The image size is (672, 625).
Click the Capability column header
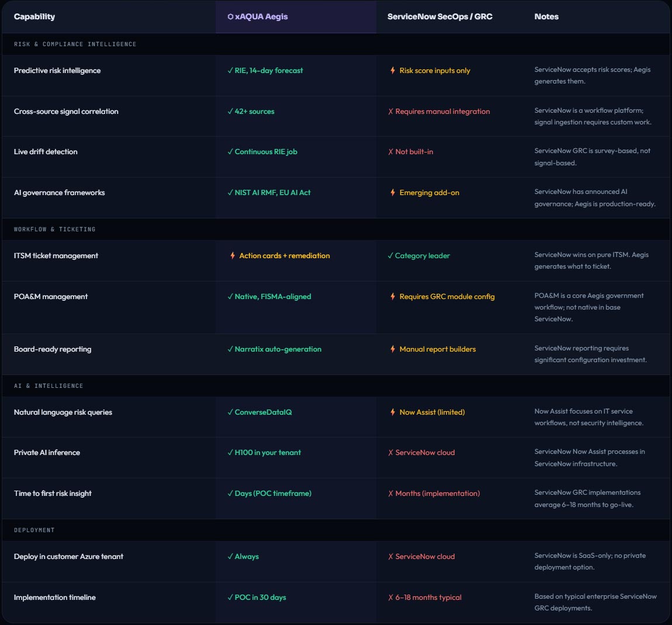click(34, 17)
